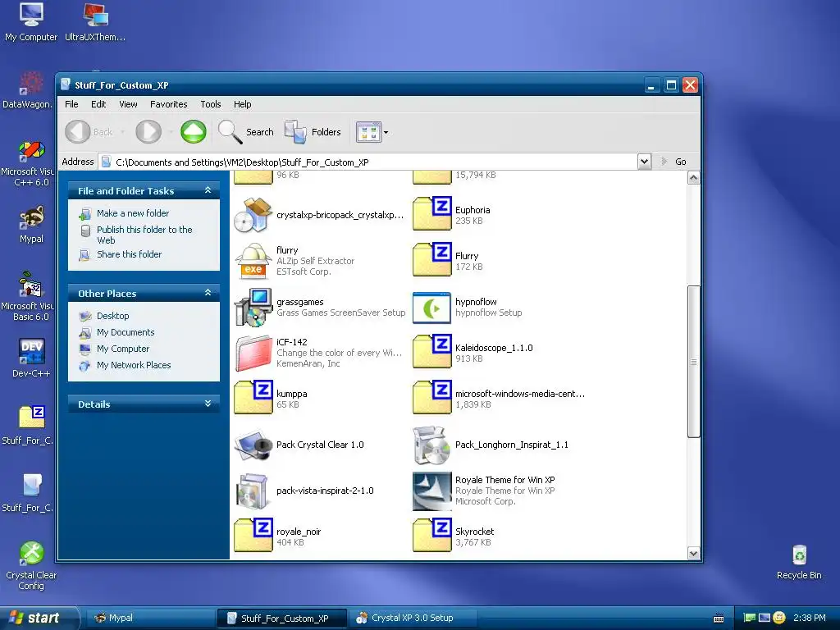Open the Views button dropdown arrow
The height and width of the screenshot is (630, 840).
(x=386, y=132)
